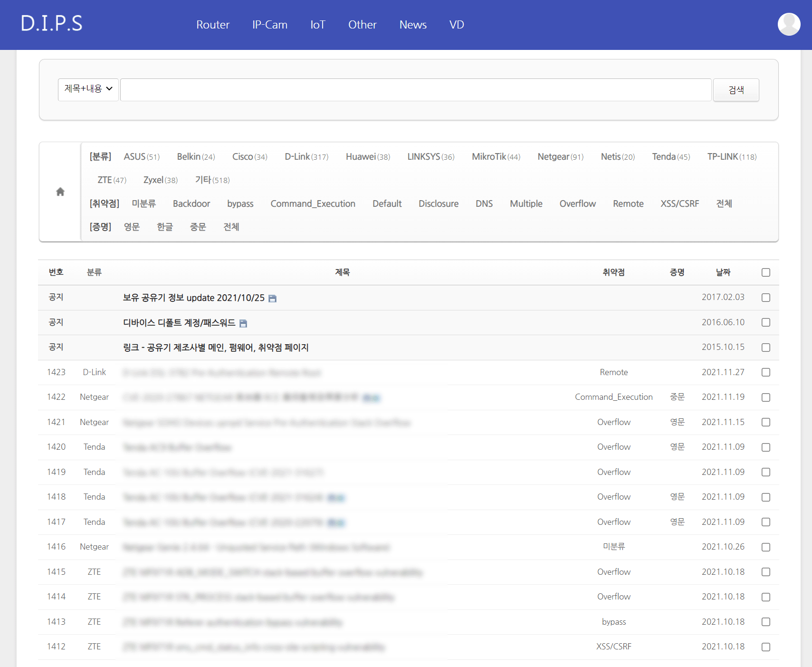Click the home icon in filter panel
This screenshot has width=812, height=667.
[60, 192]
